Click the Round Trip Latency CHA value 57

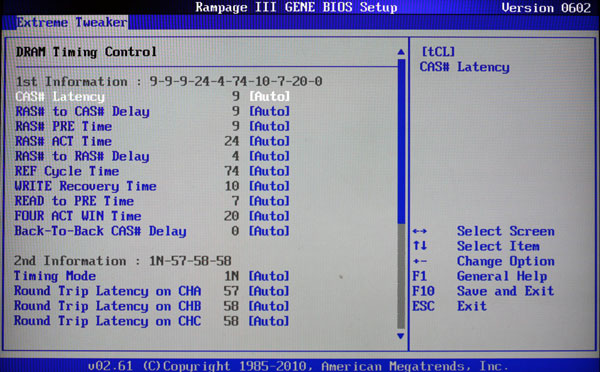tap(232, 291)
